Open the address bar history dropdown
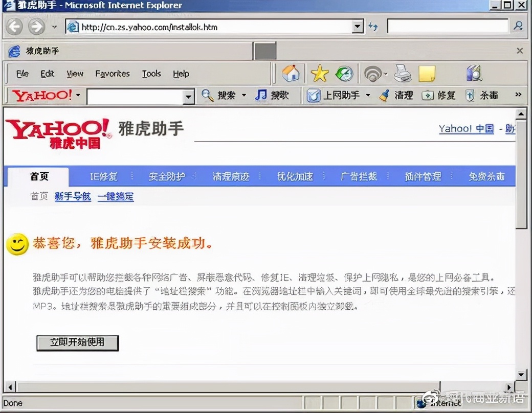 [358, 26]
